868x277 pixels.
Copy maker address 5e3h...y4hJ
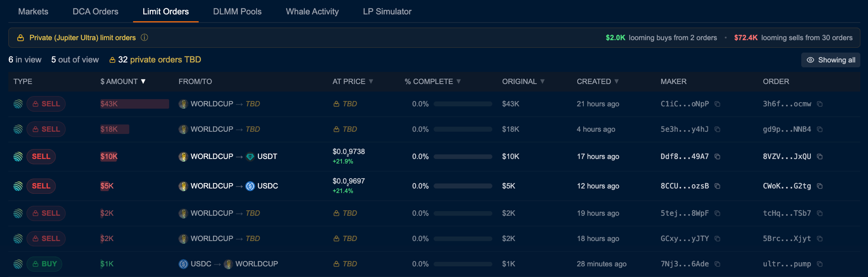717,129
